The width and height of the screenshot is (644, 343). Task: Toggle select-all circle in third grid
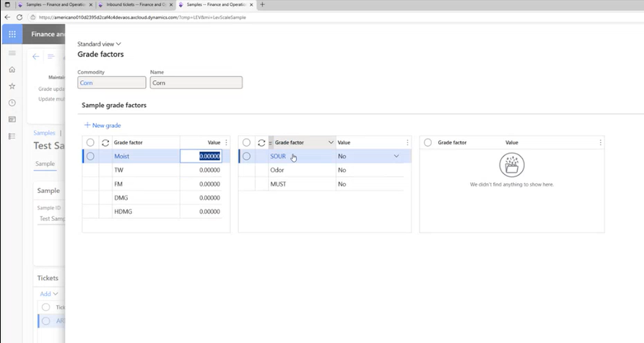tap(427, 143)
